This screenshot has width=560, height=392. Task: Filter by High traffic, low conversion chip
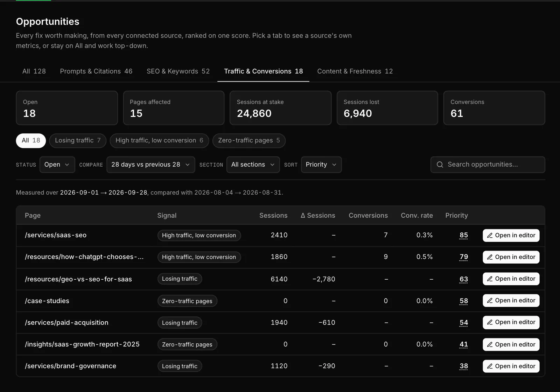tap(159, 141)
